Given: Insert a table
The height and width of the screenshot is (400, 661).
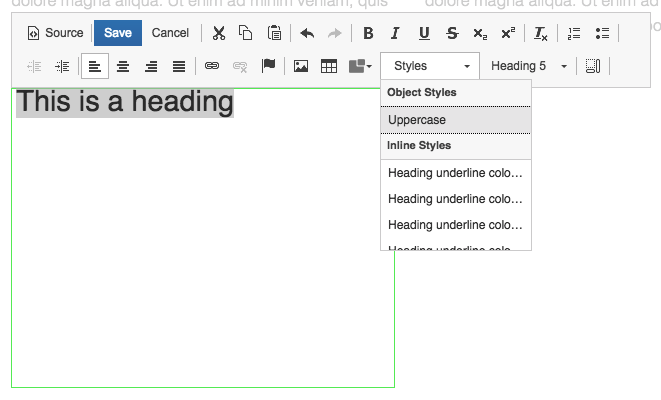Looking at the screenshot, I should coord(329,66).
